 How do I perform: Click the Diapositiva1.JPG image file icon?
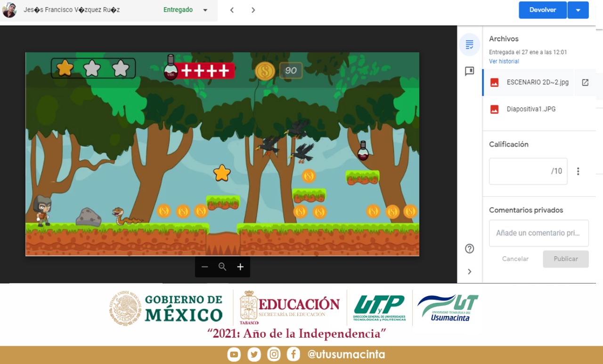coord(494,109)
